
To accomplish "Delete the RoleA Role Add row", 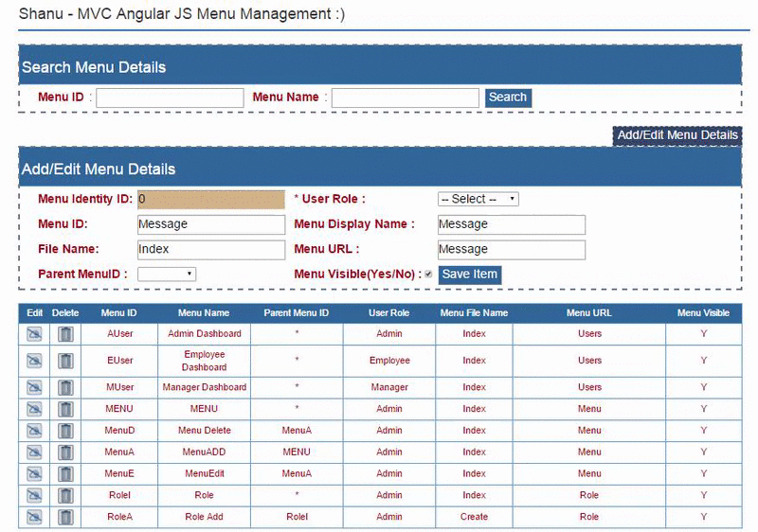I will click(x=65, y=517).
